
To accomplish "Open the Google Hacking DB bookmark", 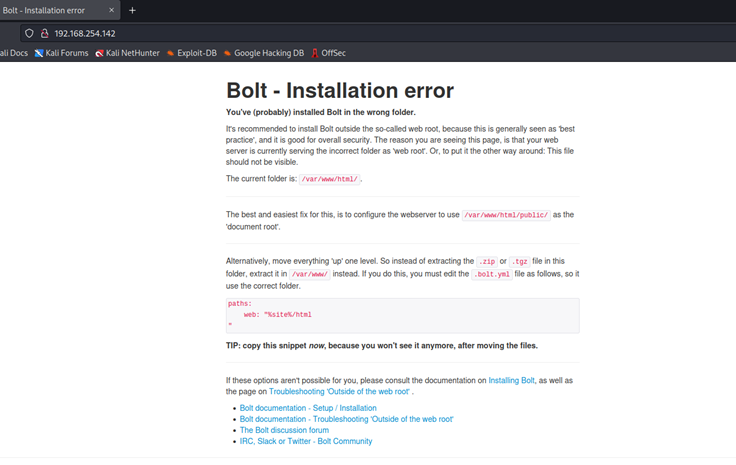I will click(264, 53).
